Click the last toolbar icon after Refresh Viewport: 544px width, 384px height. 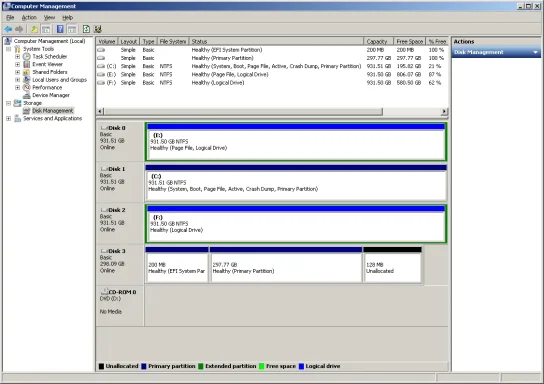(x=98, y=29)
